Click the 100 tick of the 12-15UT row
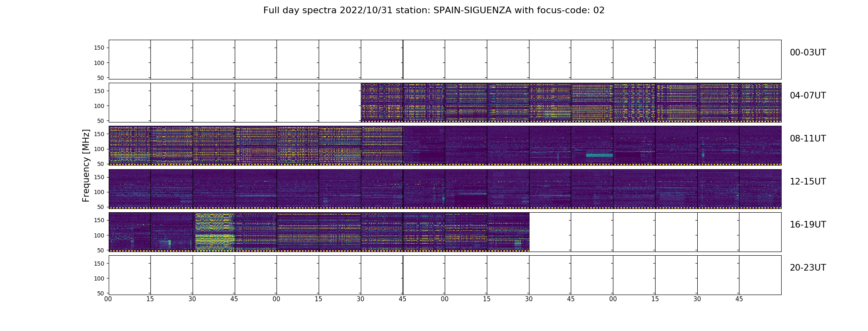 click(x=100, y=192)
